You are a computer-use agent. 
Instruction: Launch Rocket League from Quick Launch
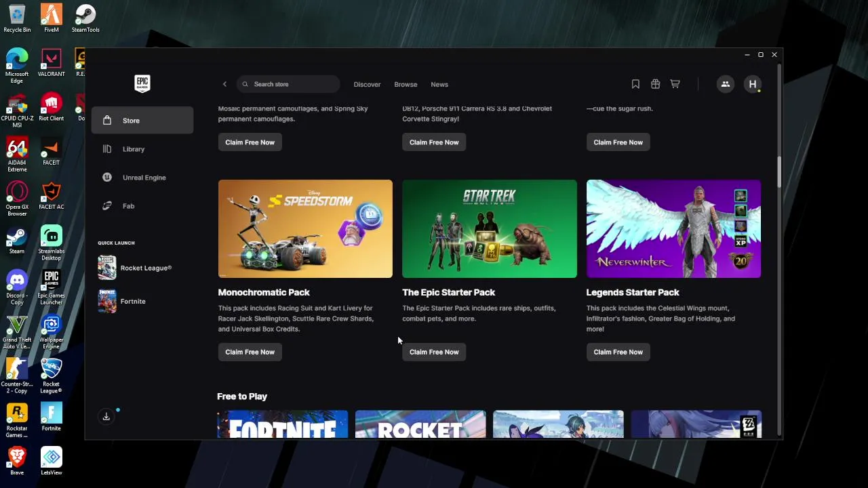point(135,268)
